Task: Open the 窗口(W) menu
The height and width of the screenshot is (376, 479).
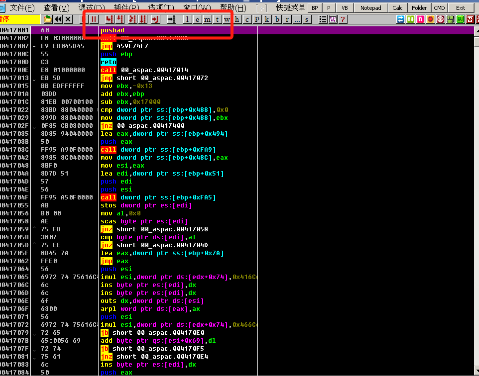Action: click(197, 7)
